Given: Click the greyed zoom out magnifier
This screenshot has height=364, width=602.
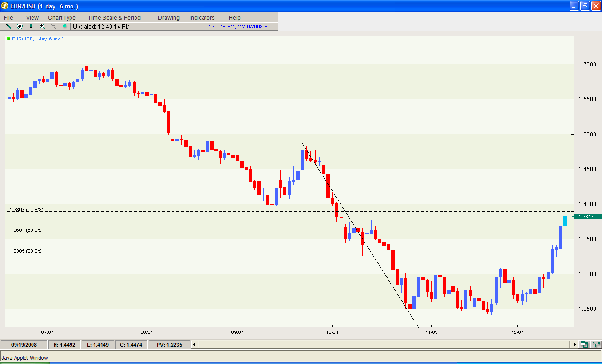Looking at the screenshot, I should point(54,26).
